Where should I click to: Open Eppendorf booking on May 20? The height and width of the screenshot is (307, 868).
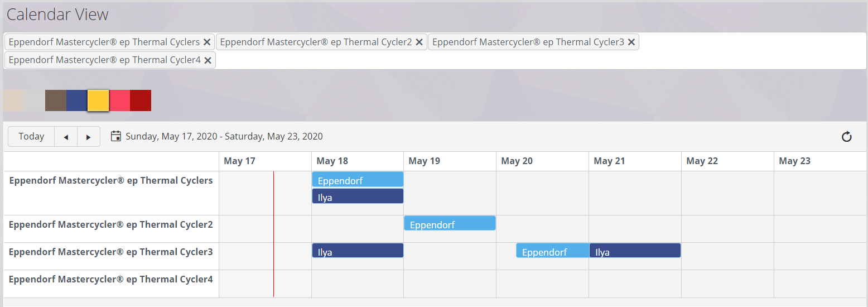[552, 251]
